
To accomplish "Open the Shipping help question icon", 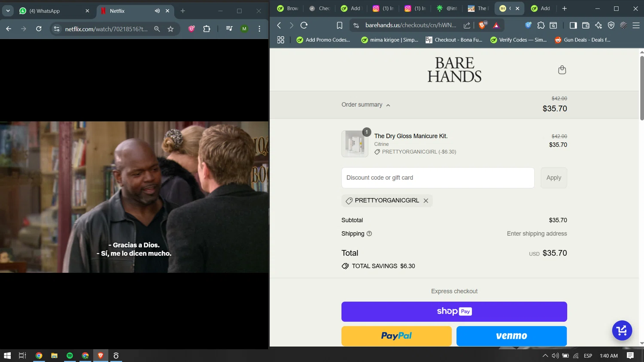I will point(369,234).
